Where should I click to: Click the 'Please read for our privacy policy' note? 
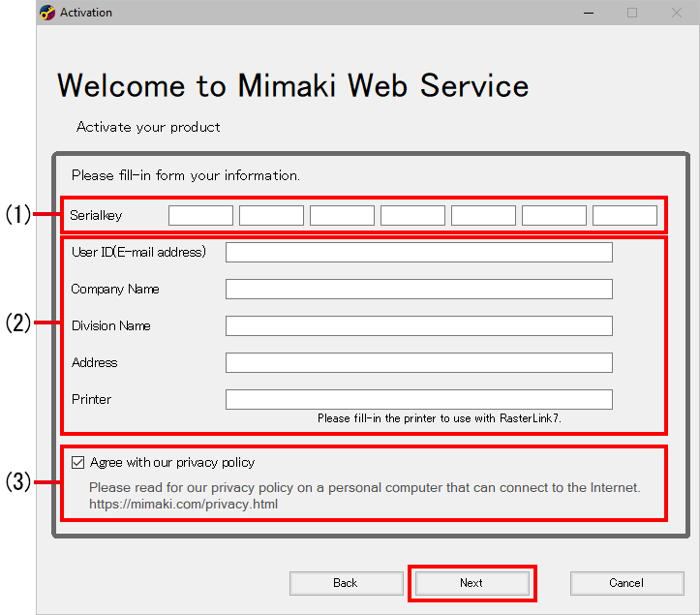pyautogui.click(x=365, y=488)
